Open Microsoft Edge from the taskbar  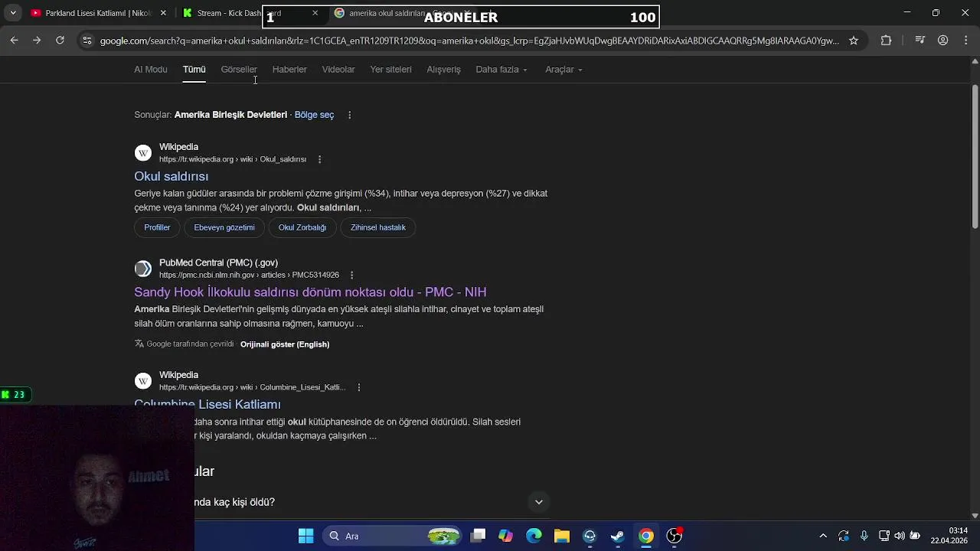(534, 536)
